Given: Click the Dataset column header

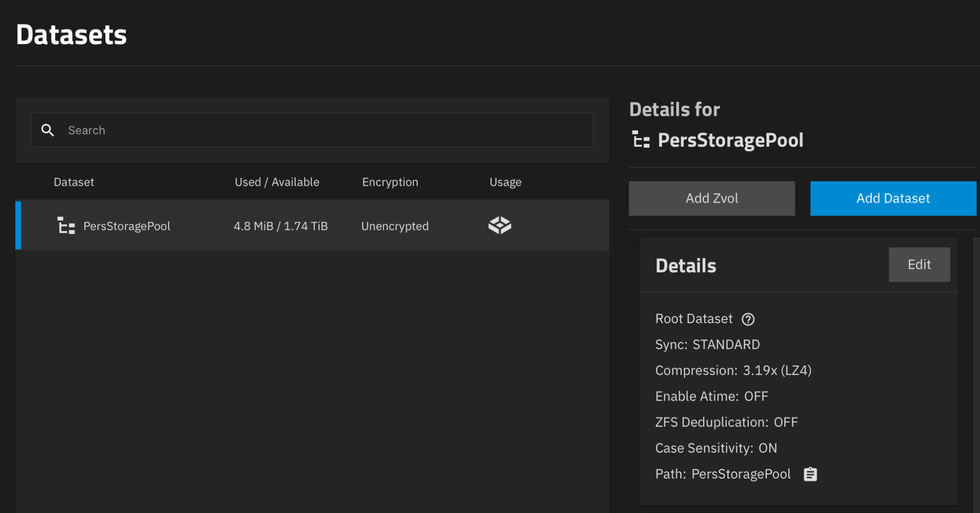Looking at the screenshot, I should (73, 182).
